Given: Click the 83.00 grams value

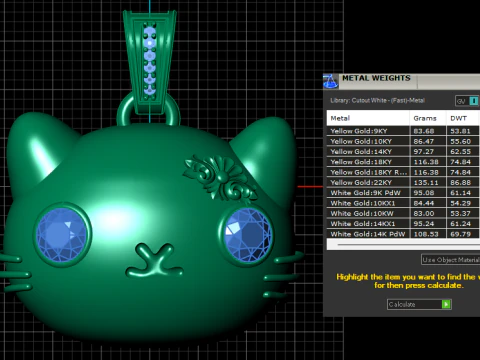Looking at the screenshot, I should [x=424, y=214].
